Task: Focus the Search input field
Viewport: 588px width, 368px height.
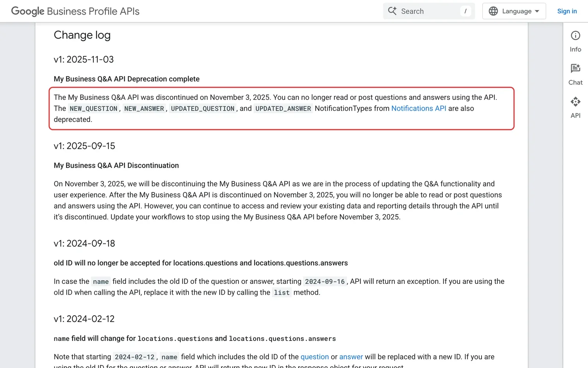Action: point(429,11)
